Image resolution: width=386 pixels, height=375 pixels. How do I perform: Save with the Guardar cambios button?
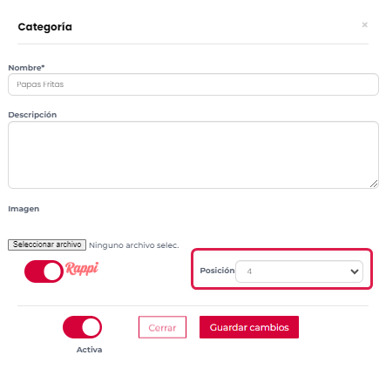[249, 327]
